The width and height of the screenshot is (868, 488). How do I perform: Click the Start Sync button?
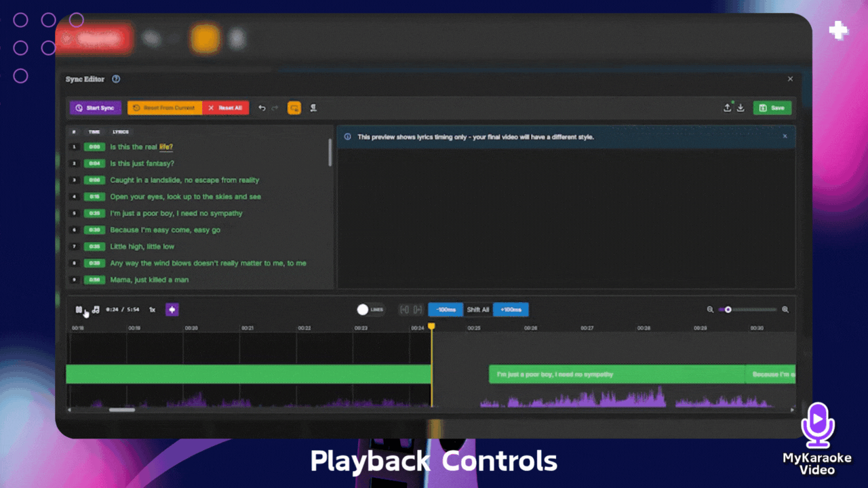tap(96, 108)
